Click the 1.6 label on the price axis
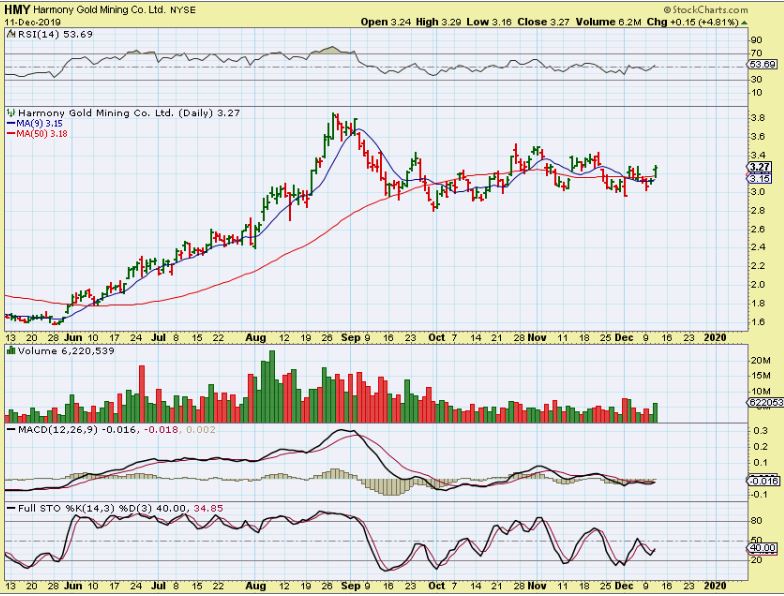Viewport: 784px width, 596px height. (758, 322)
